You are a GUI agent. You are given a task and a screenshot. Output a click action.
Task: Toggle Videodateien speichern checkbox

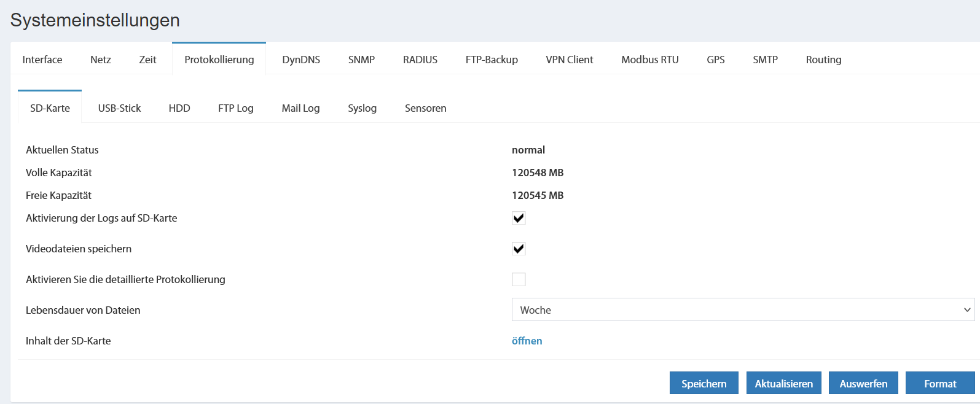[x=519, y=249]
